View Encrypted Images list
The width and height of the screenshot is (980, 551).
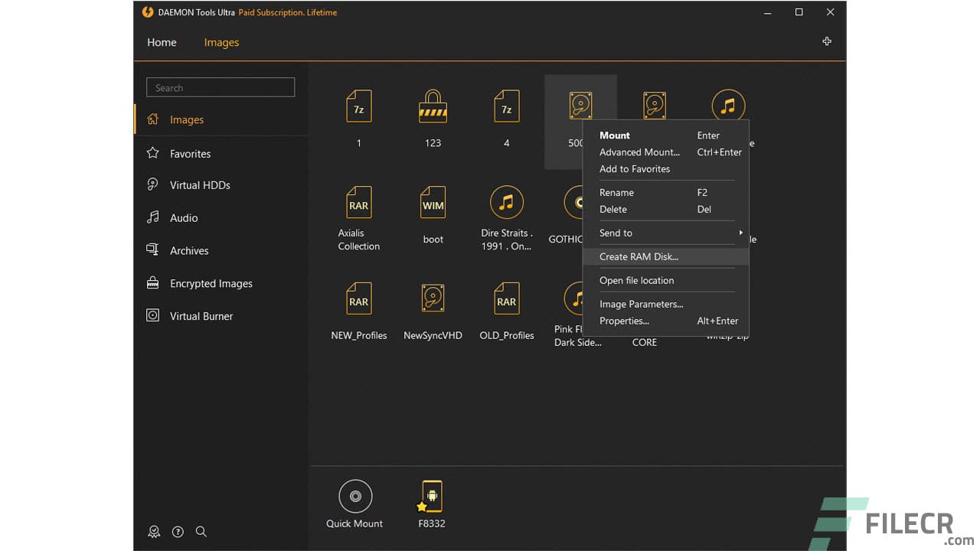(x=211, y=283)
